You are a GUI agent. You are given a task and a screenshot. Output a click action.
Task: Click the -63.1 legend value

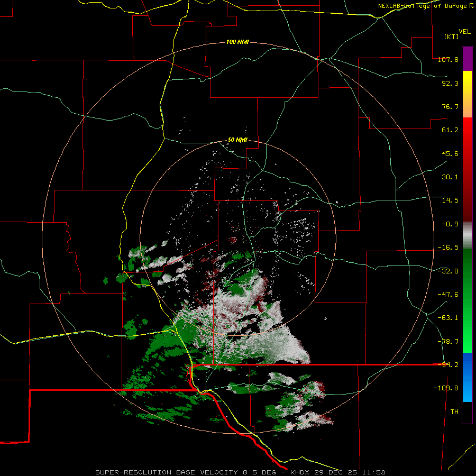pyautogui.click(x=448, y=318)
